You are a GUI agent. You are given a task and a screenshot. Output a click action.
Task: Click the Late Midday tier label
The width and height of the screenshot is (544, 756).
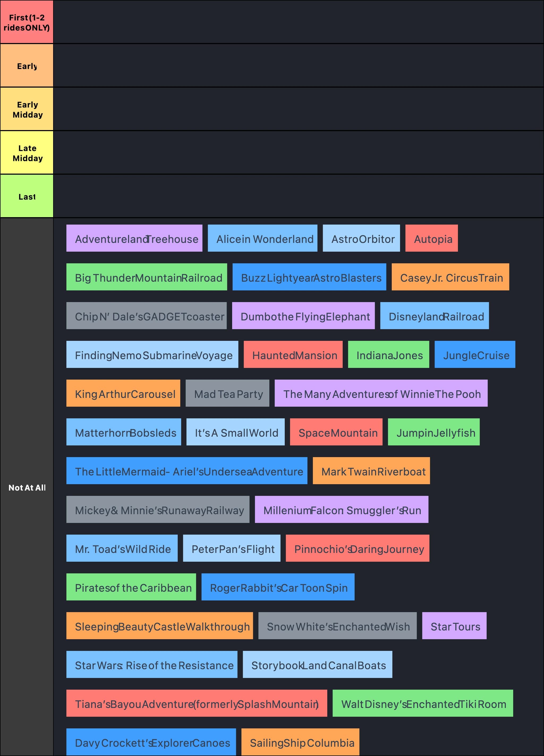click(27, 153)
